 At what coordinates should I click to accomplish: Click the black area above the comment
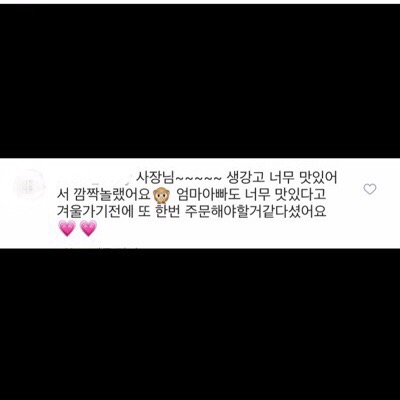[200, 81]
